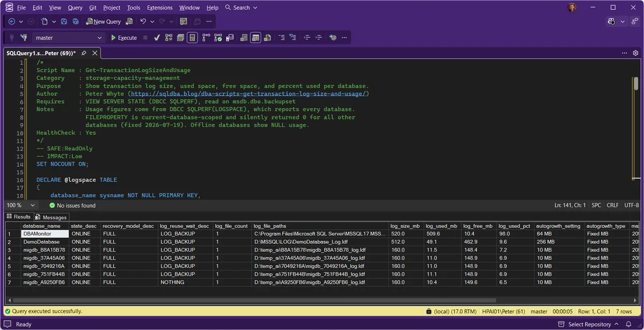Screen dimensions: 644x330
Task: Select the Results to Grid output icon
Action: tap(255, 38)
